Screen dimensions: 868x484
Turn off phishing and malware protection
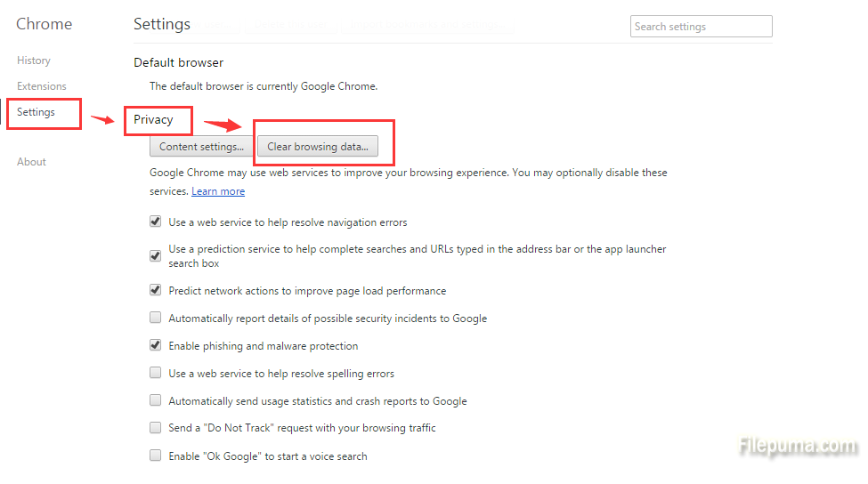[x=156, y=345]
